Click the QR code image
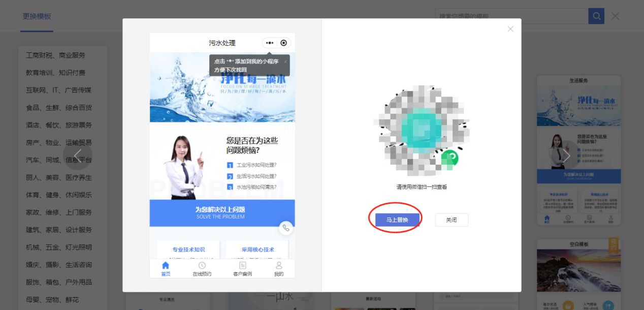 [422, 131]
